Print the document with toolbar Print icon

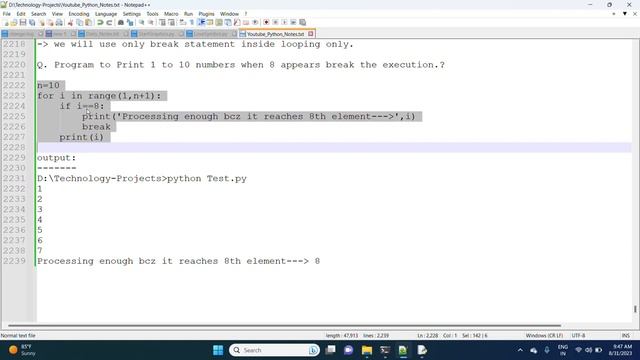59,22
